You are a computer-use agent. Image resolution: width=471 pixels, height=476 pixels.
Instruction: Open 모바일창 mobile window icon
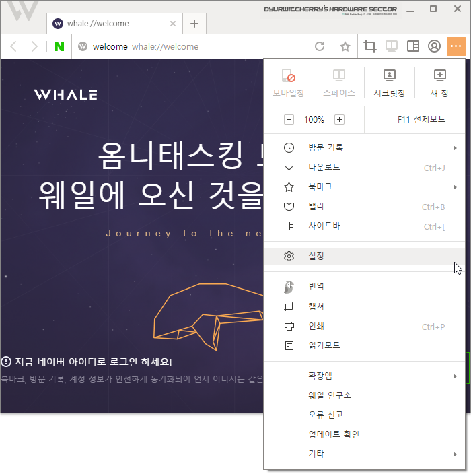tap(289, 83)
